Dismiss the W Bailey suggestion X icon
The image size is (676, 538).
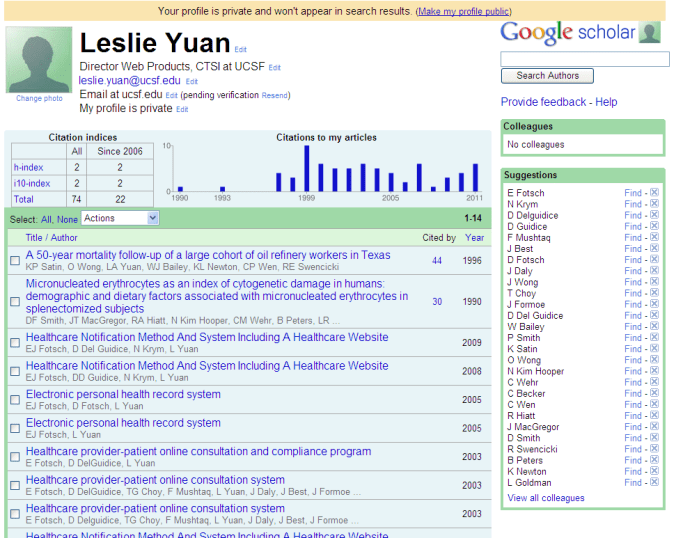coord(655,327)
